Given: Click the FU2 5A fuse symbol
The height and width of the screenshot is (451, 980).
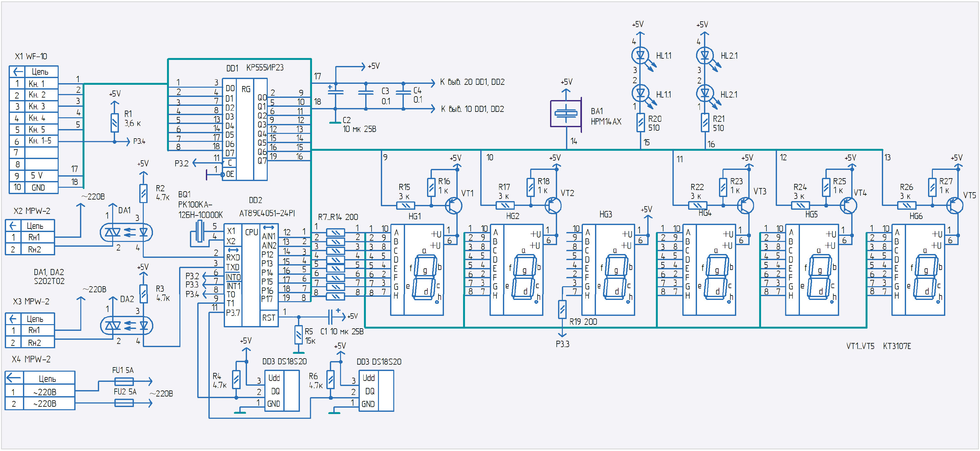Looking at the screenshot, I should [x=124, y=403].
